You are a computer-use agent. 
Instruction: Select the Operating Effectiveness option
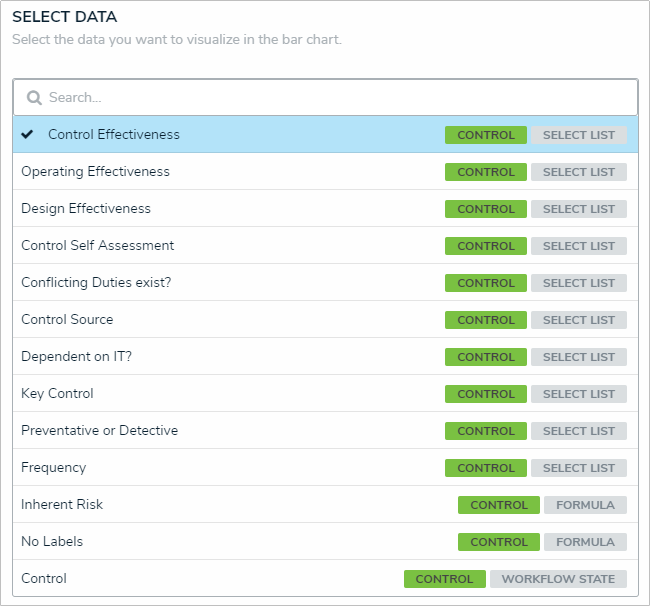tap(96, 172)
